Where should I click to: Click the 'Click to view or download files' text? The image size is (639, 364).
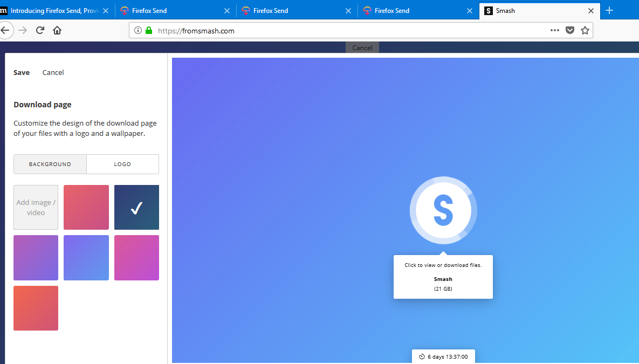(x=443, y=265)
